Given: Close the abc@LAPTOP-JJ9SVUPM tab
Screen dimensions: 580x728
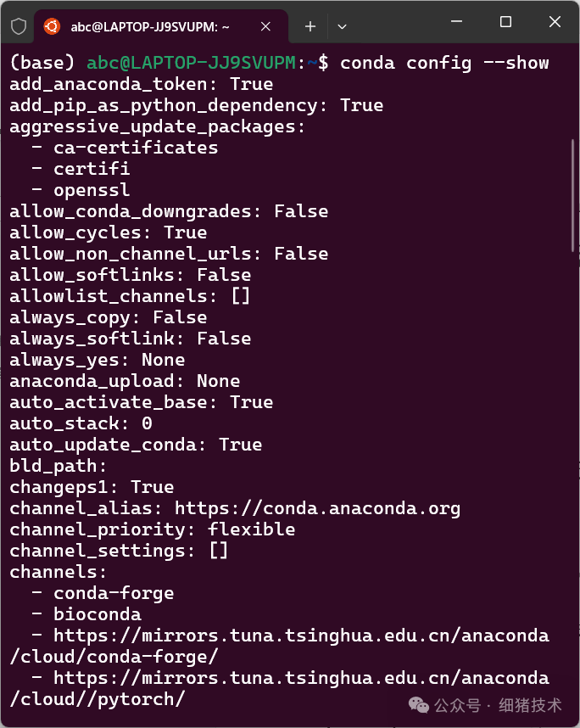Looking at the screenshot, I should coord(265,26).
